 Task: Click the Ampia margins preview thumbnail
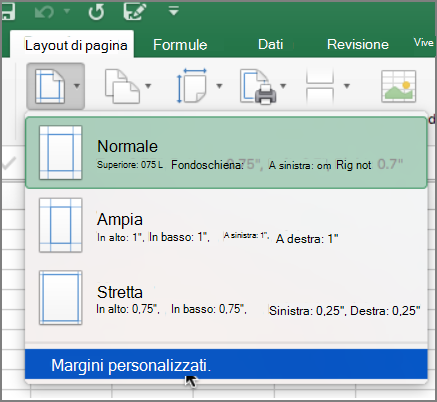(x=60, y=225)
